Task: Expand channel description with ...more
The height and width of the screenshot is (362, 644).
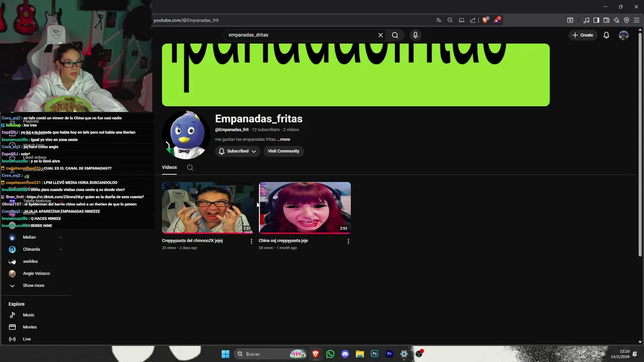Action: click(283, 139)
